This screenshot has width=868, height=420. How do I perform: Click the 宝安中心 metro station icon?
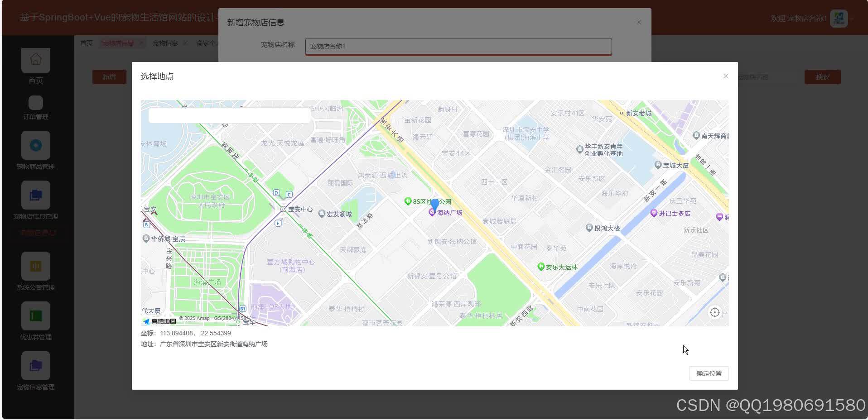click(x=283, y=209)
